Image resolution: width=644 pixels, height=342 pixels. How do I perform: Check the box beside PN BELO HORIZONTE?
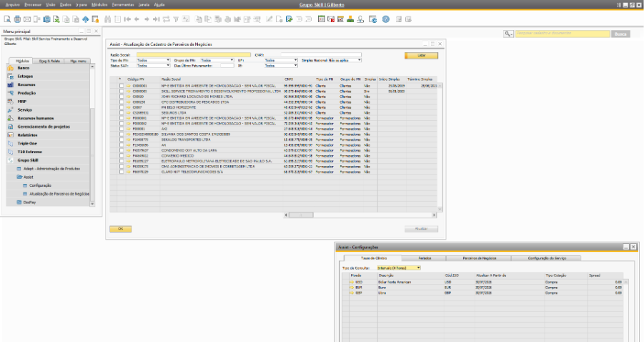pos(122,107)
